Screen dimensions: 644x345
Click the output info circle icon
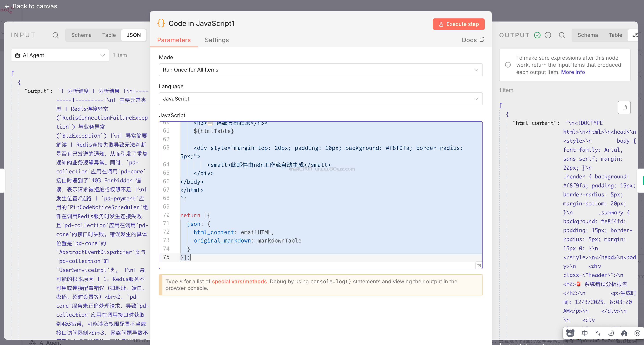pyautogui.click(x=548, y=35)
